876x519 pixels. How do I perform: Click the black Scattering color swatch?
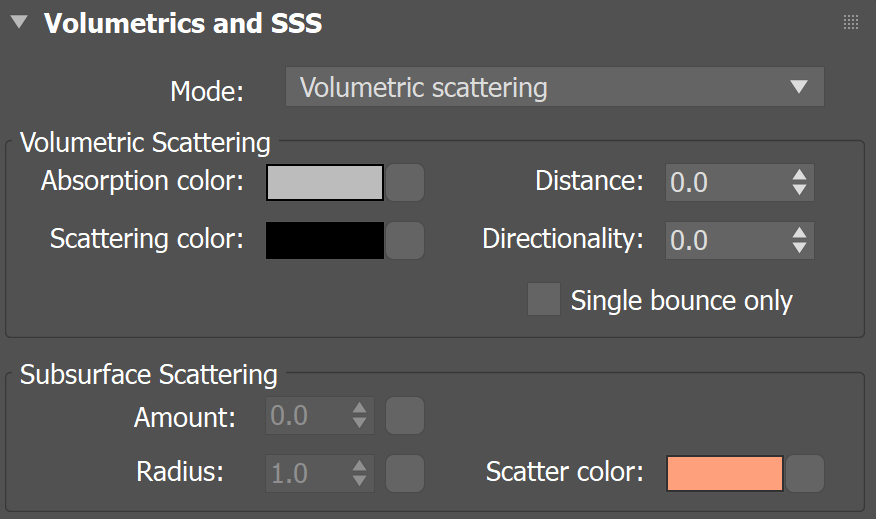click(325, 241)
